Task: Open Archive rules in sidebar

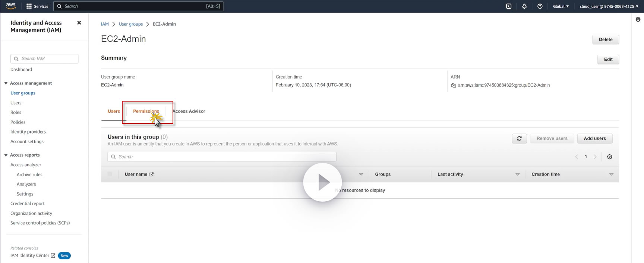Action: (x=29, y=174)
